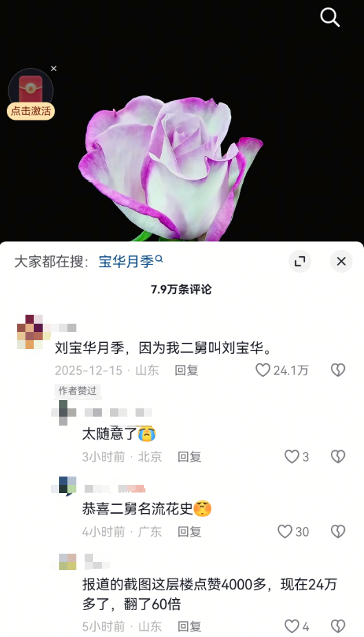Dislike the 恭喜二舅名流花史 reply
The height and width of the screenshot is (637, 364).
coord(338,532)
